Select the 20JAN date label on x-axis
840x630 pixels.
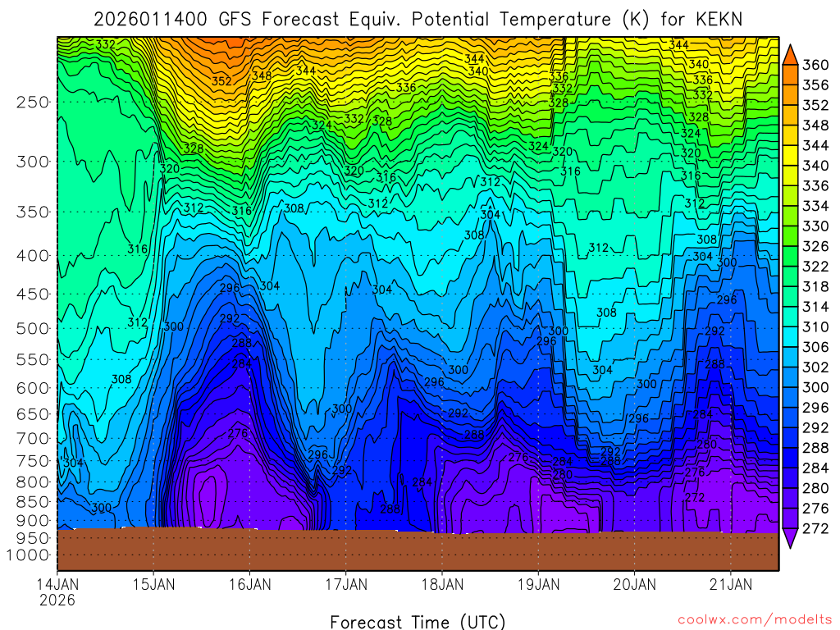[x=635, y=584]
